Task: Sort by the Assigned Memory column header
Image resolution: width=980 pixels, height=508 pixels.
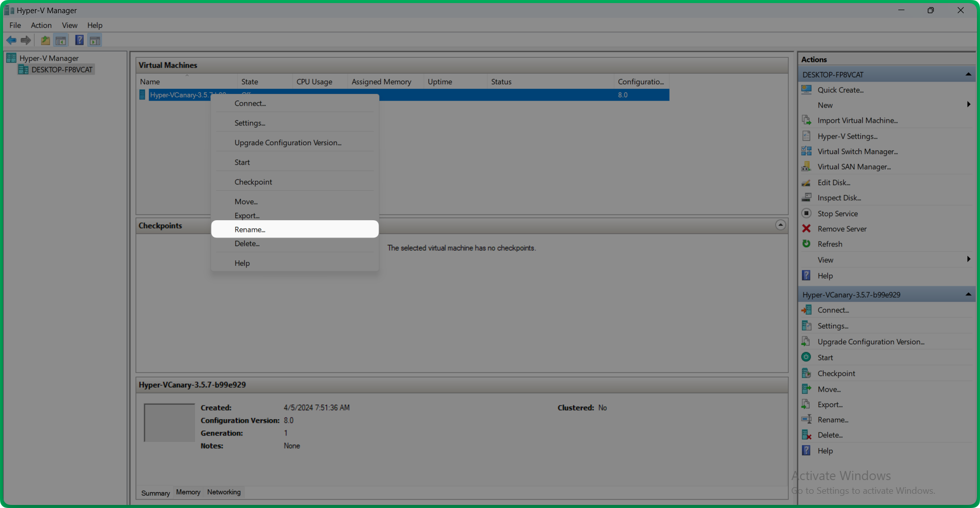Action: coord(386,82)
